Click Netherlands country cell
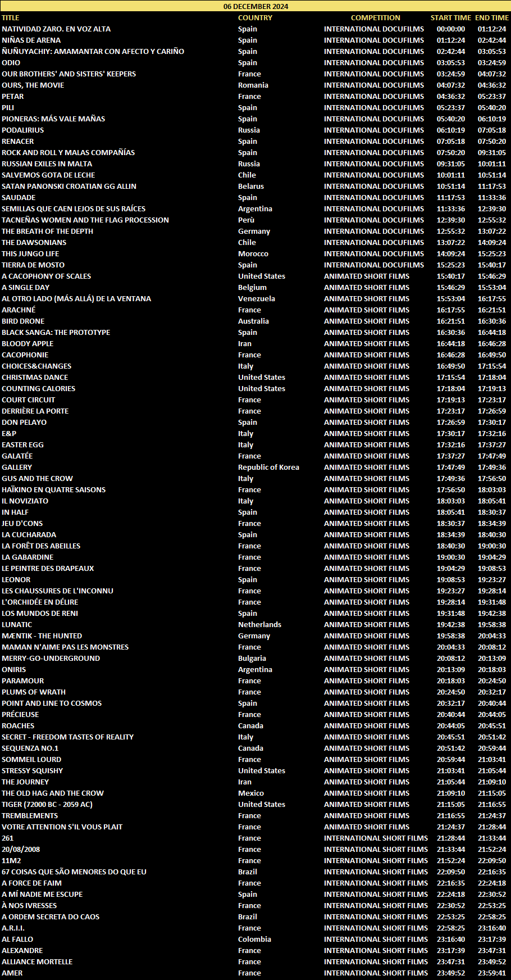511x980 pixels. click(259, 624)
